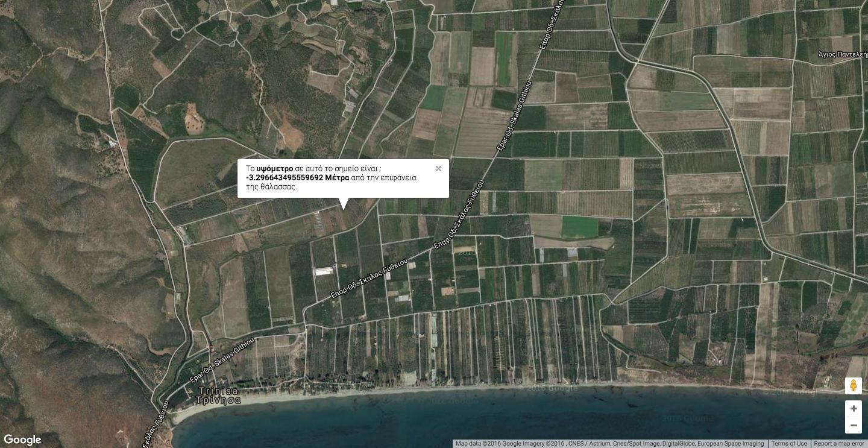
Task: Click the word υψόμετρο in the popup
Action: point(274,169)
